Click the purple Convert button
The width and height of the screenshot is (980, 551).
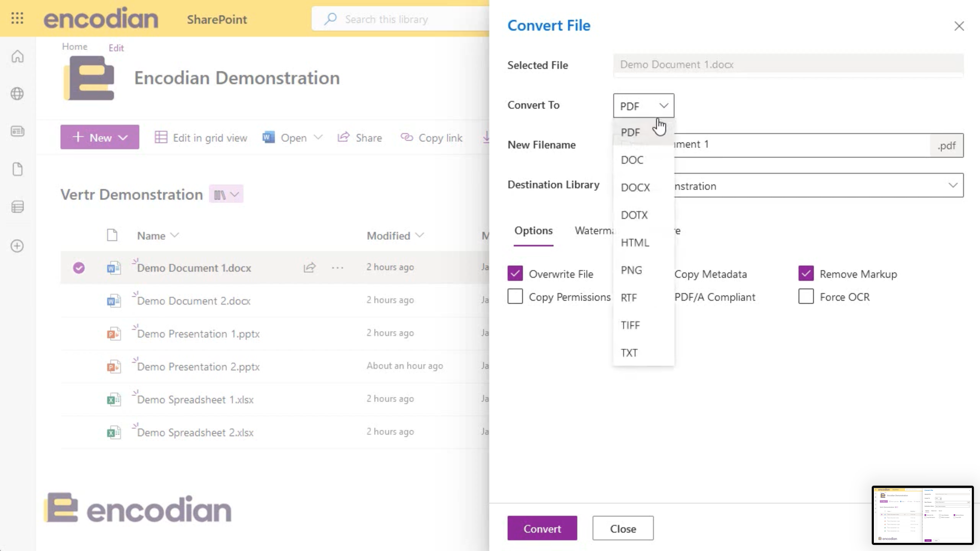coord(542,528)
